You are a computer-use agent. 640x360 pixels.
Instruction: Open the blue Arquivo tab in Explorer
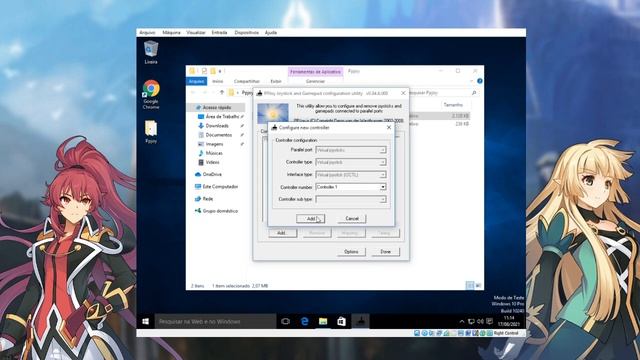point(196,81)
